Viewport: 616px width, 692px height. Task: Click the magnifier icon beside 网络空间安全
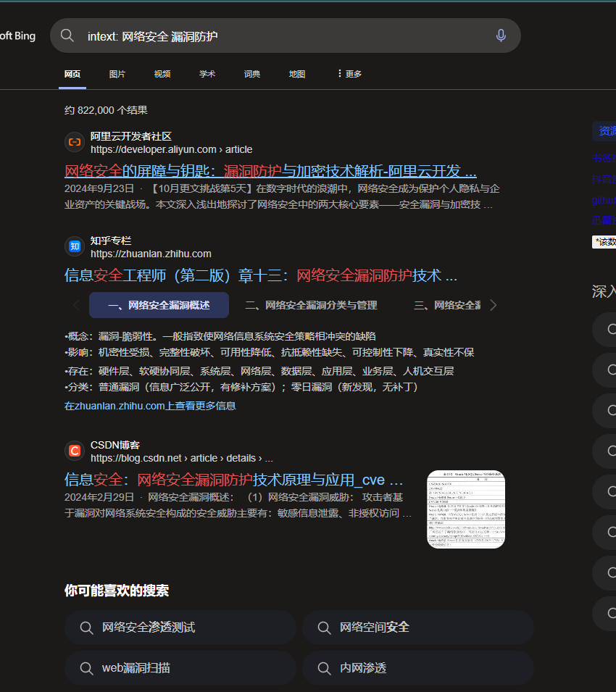[325, 628]
